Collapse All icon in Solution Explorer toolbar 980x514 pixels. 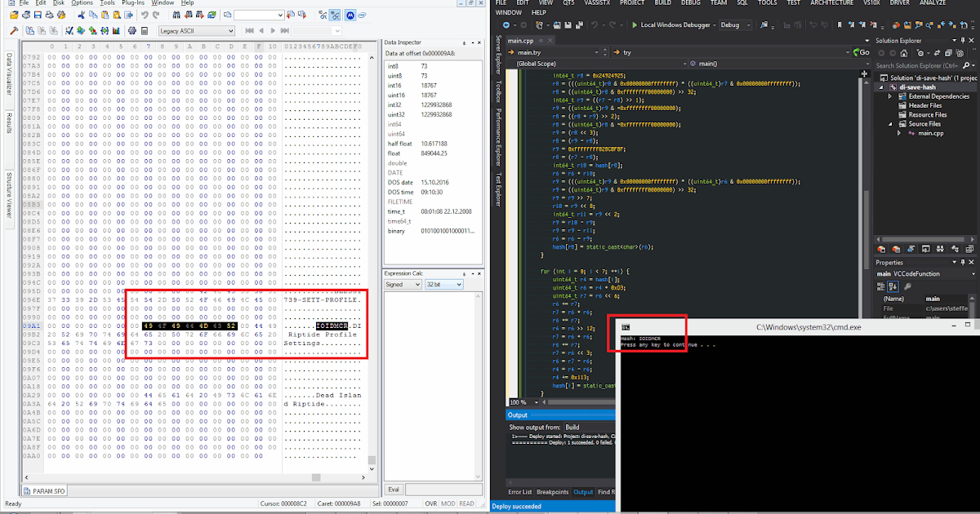948,53
